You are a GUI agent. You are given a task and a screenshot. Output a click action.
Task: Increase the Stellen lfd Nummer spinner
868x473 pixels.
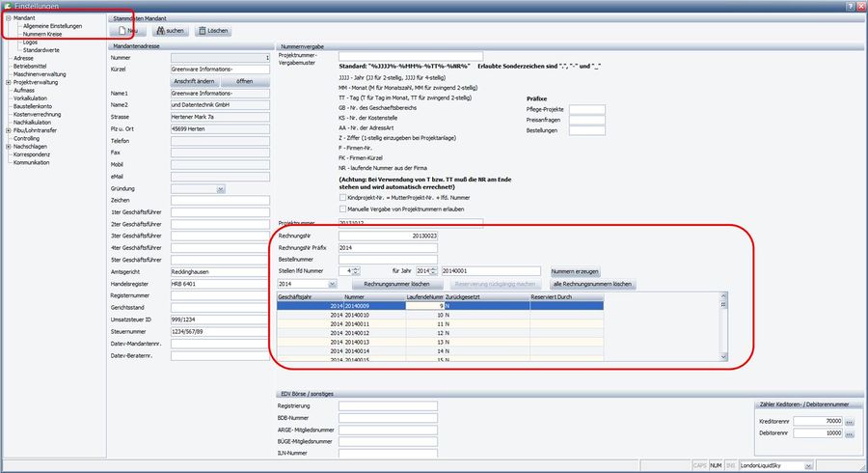(x=357, y=268)
